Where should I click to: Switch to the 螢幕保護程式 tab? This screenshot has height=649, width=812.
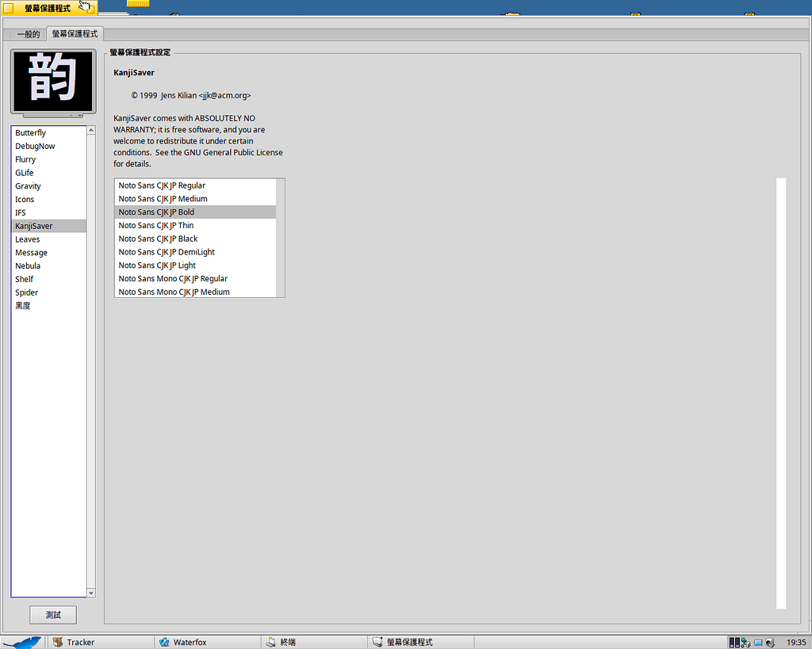75,33
